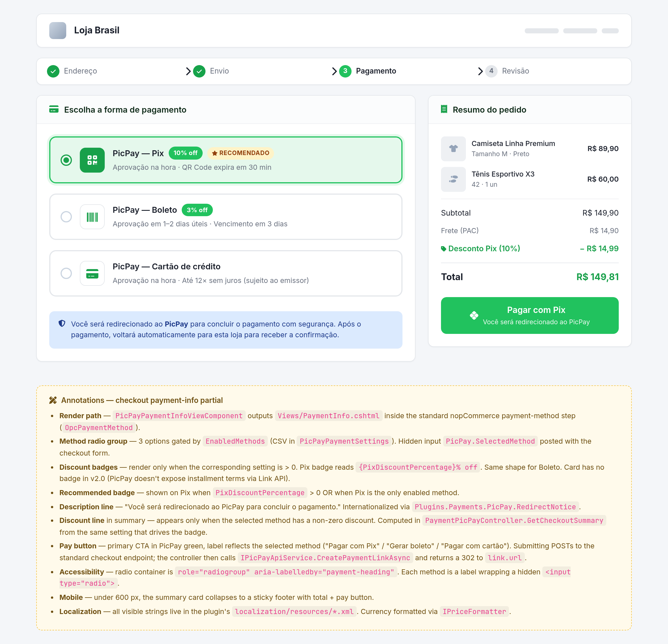Click the link.url code tag
This screenshot has height=644, width=668.
tap(505, 558)
